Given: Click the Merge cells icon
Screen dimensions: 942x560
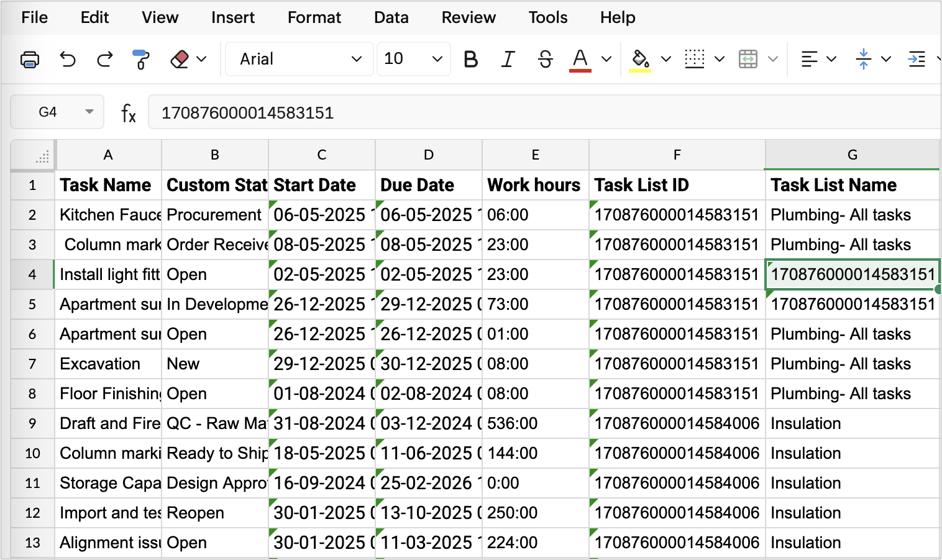Looking at the screenshot, I should point(748,60).
